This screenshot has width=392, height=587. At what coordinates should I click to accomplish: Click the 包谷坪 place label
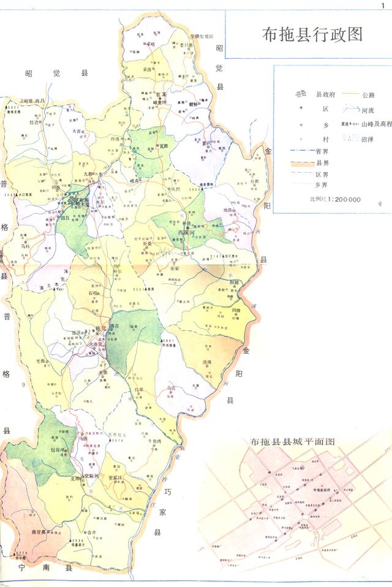click(x=58, y=449)
